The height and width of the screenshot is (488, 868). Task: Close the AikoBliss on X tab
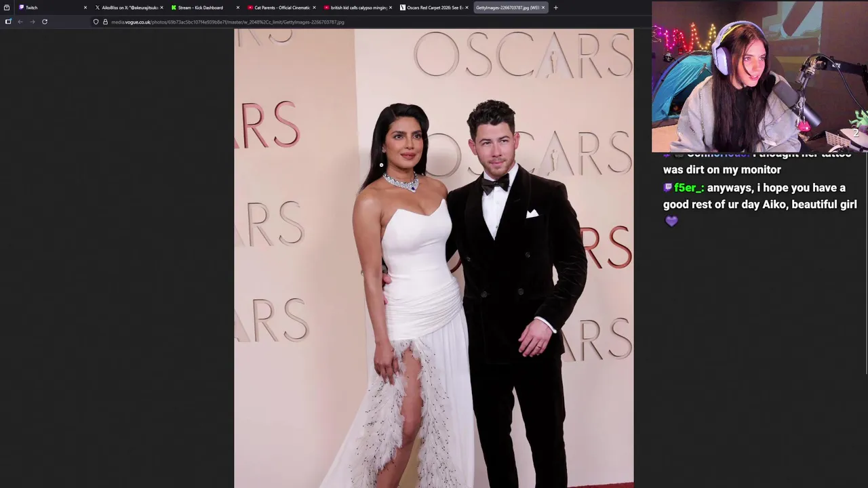[x=161, y=7]
